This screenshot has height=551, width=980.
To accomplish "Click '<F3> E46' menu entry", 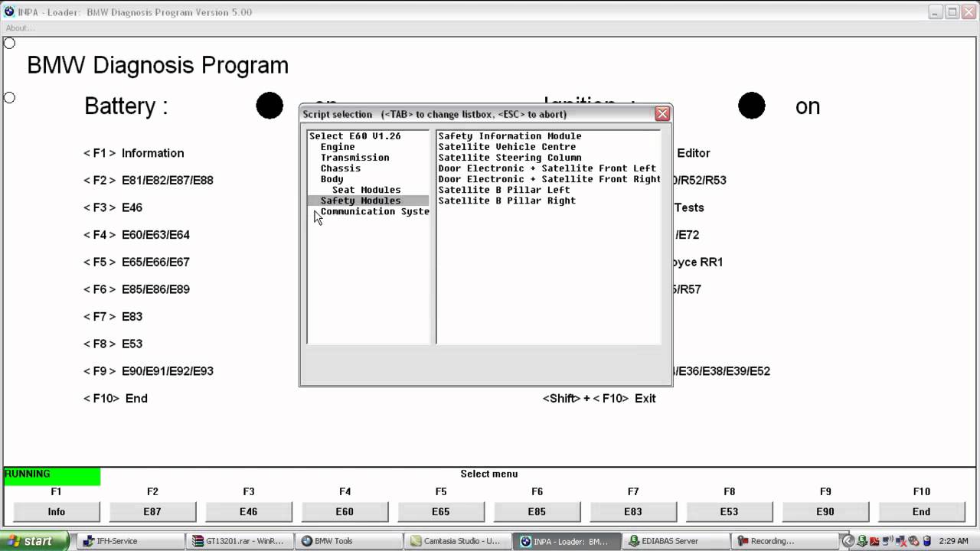I will click(113, 207).
